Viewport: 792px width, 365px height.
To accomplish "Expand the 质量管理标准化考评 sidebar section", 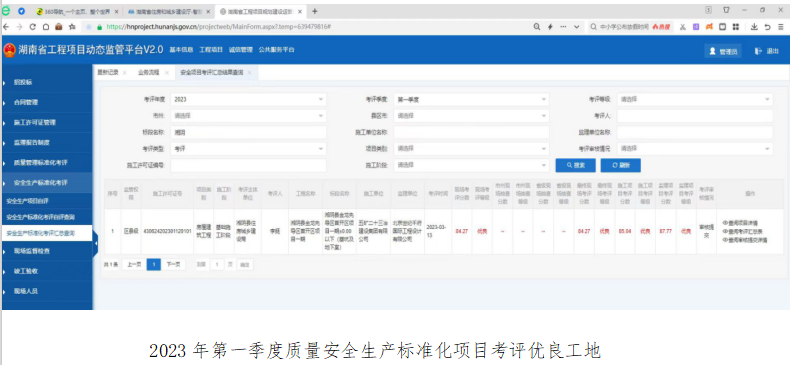I will point(47,163).
